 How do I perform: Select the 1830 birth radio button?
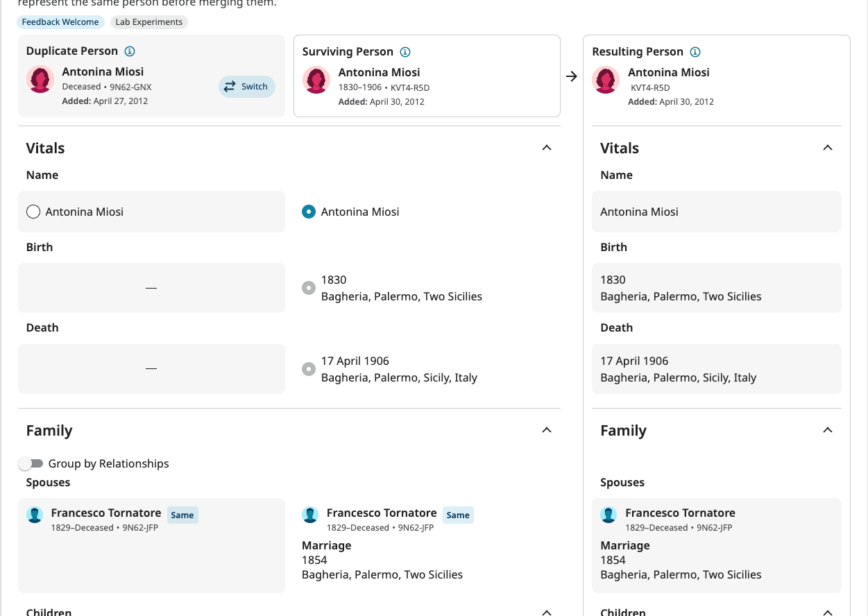[x=309, y=288]
